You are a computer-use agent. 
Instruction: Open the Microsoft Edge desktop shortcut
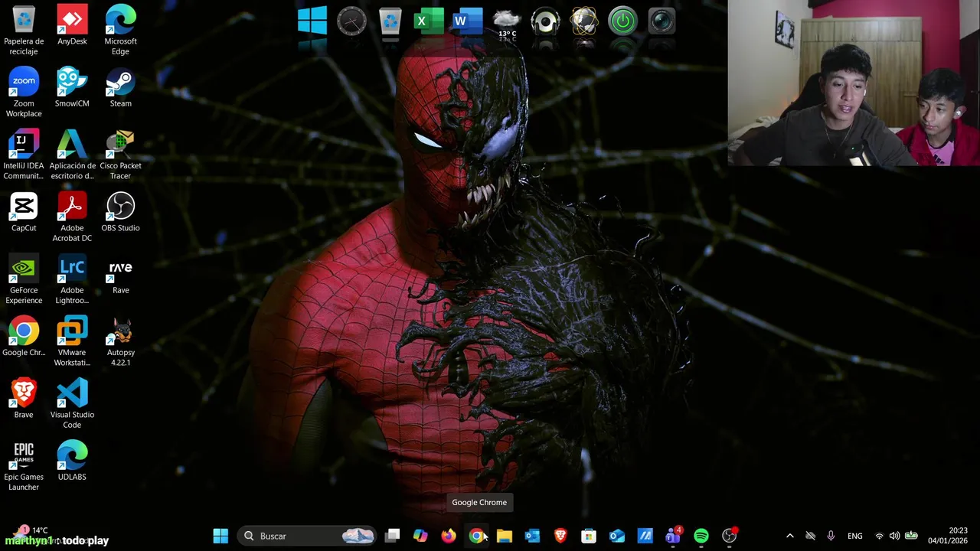(120, 31)
